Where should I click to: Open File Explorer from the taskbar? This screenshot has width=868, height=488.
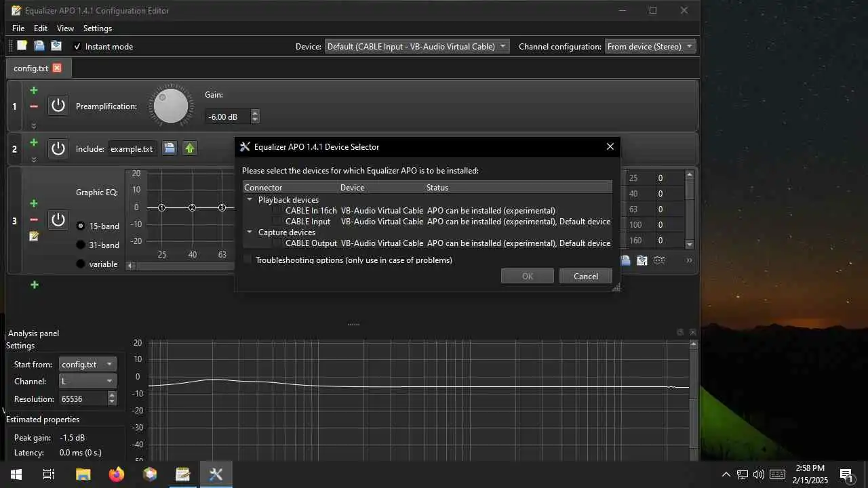point(83,474)
